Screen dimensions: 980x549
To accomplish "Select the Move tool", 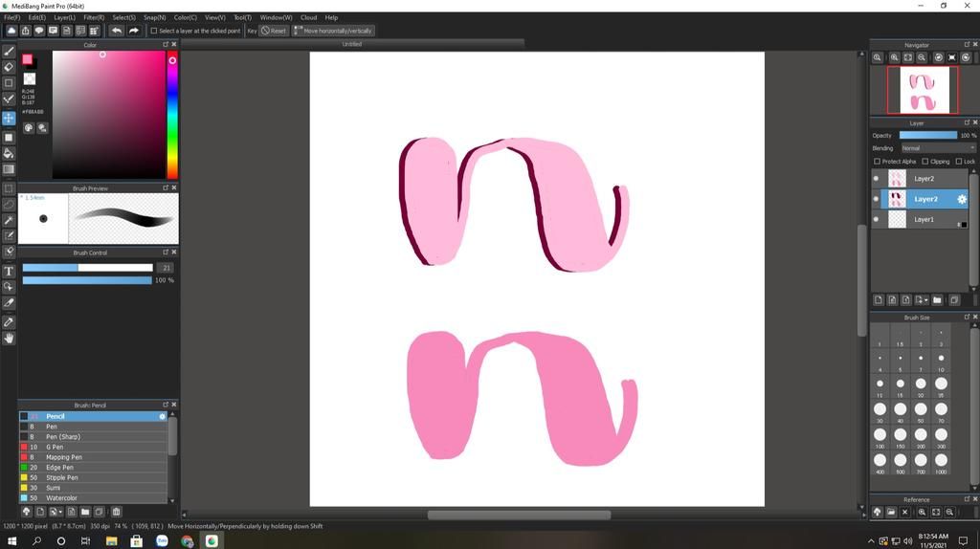I will point(9,118).
